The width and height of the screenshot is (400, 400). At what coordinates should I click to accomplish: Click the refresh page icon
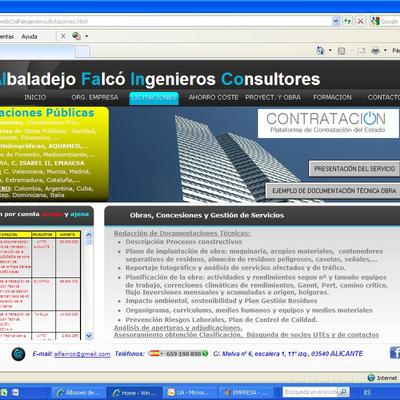tap(348, 21)
